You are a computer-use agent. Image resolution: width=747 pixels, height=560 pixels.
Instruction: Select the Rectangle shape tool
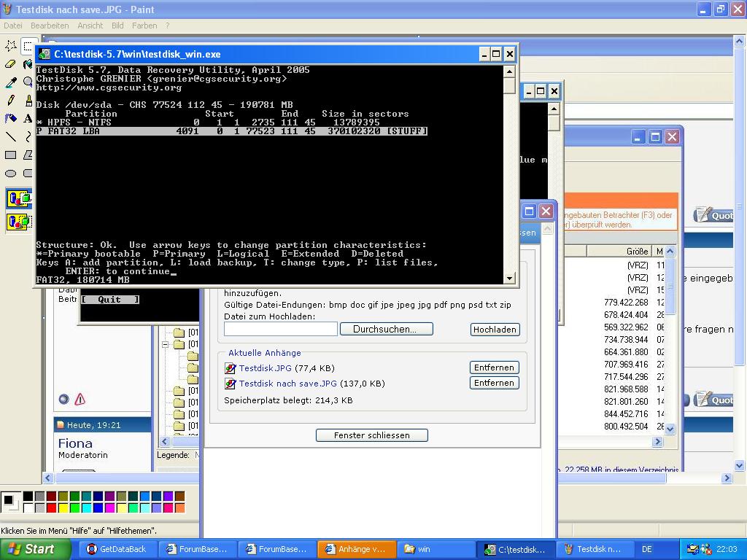pyautogui.click(x=10, y=155)
